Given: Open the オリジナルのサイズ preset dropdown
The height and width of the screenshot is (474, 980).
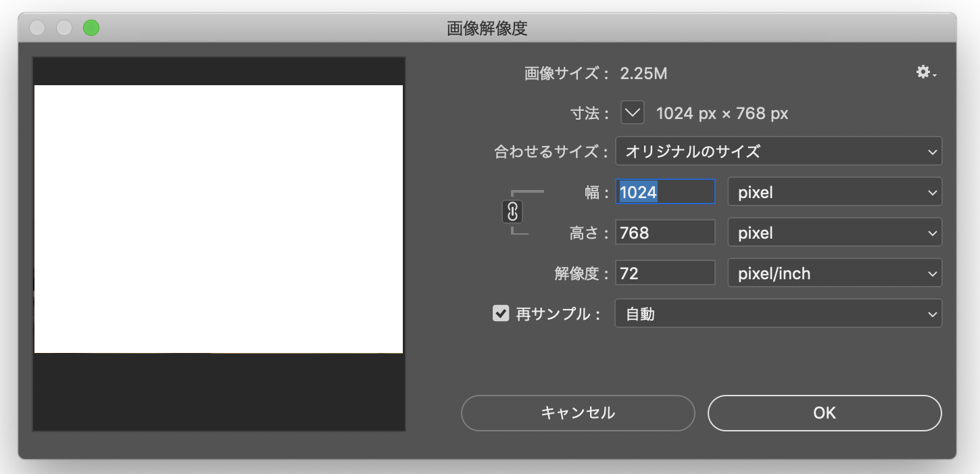Looking at the screenshot, I should point(779,151).
